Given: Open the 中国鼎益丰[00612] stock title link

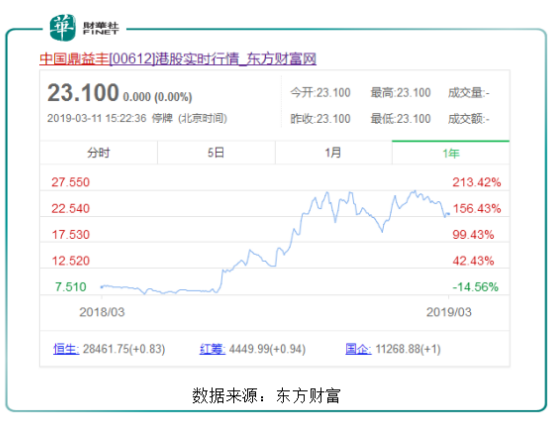Looking at the screenshot, I should [178, 59].
